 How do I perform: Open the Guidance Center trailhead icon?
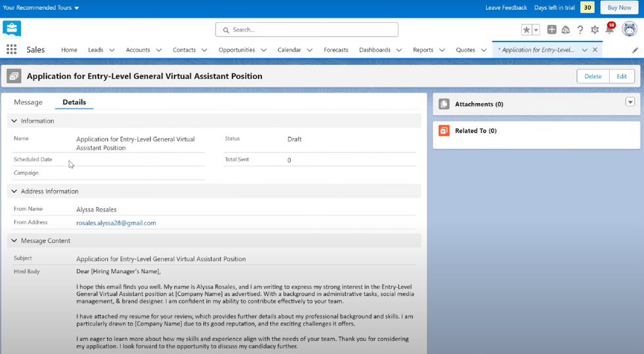(566, 30)
